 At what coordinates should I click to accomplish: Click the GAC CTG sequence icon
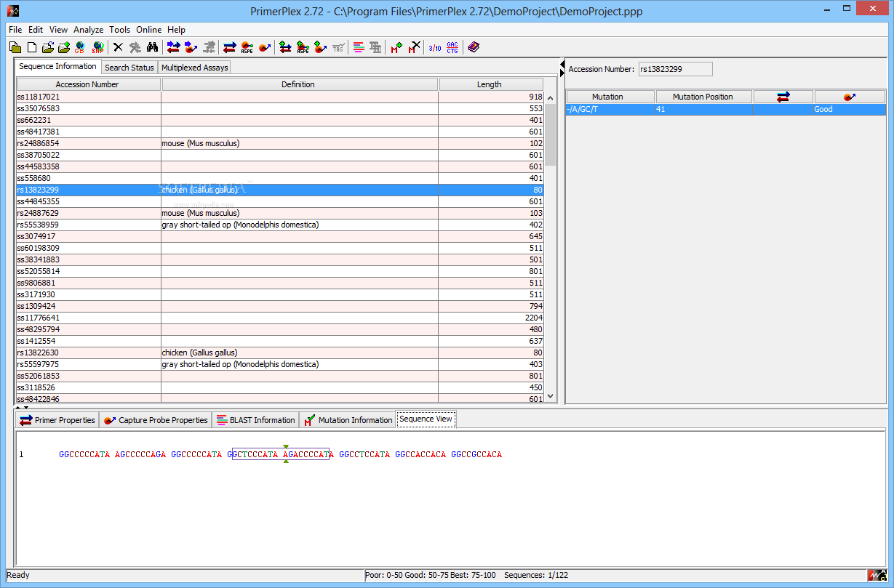[x=452, y=47]
